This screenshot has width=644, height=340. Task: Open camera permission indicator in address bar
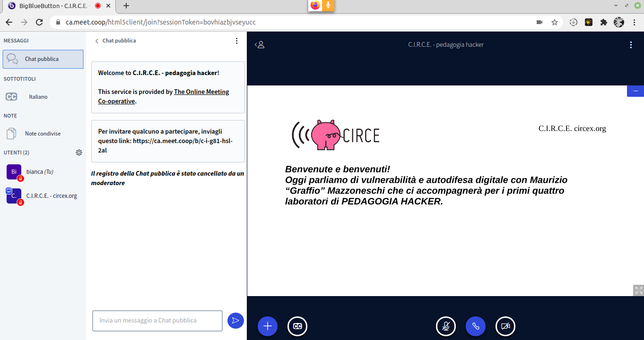540,22
